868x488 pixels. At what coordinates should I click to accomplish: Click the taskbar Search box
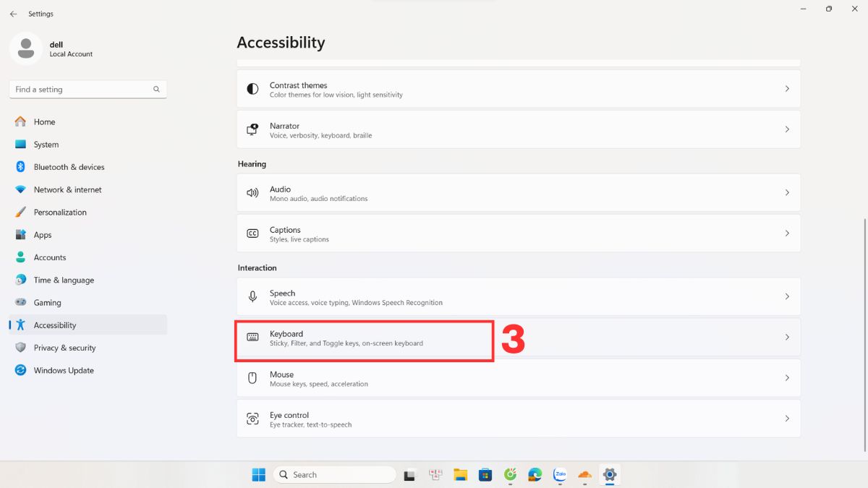(335, 475)
